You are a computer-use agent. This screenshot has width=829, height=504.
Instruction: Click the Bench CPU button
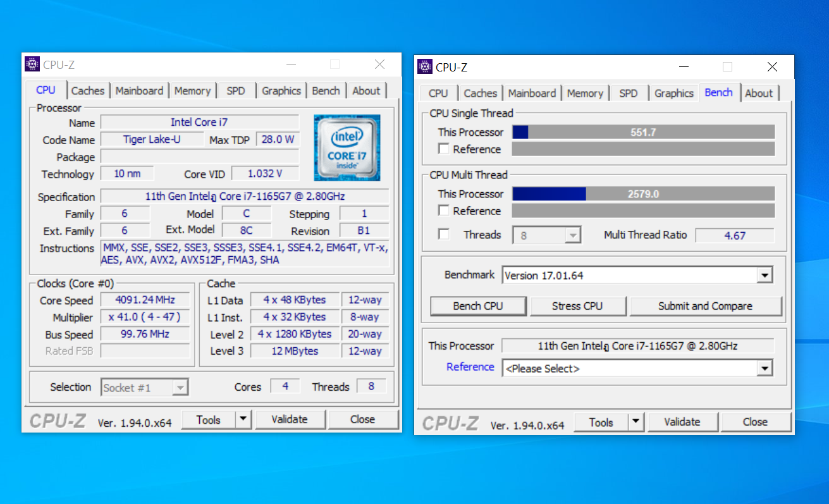click(x=478, y=306)
